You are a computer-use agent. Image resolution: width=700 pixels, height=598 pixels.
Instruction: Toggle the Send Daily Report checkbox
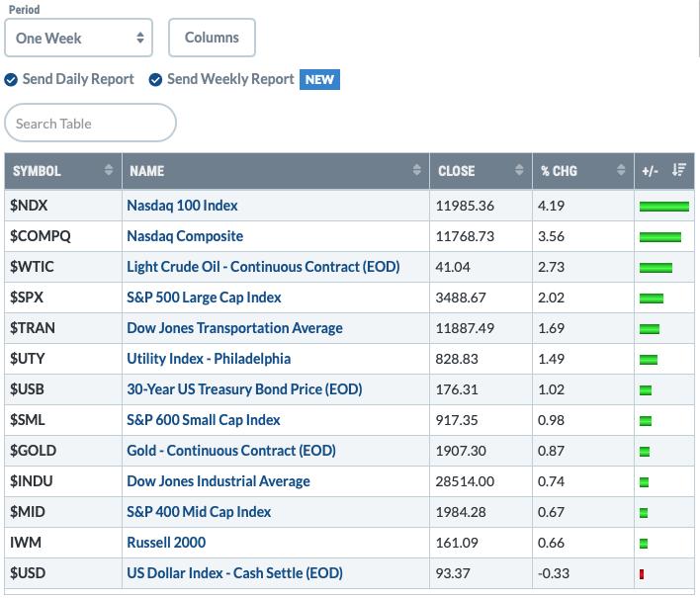coord(11,80)
